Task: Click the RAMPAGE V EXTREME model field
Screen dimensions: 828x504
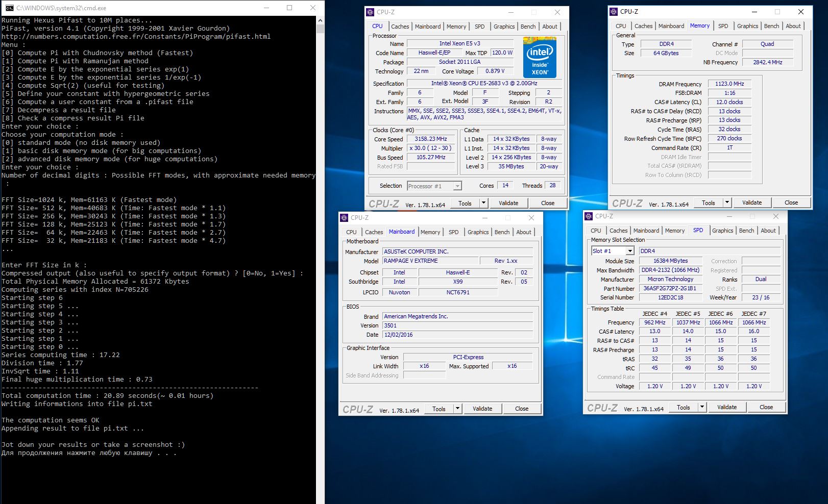Action: pos(430,261)
